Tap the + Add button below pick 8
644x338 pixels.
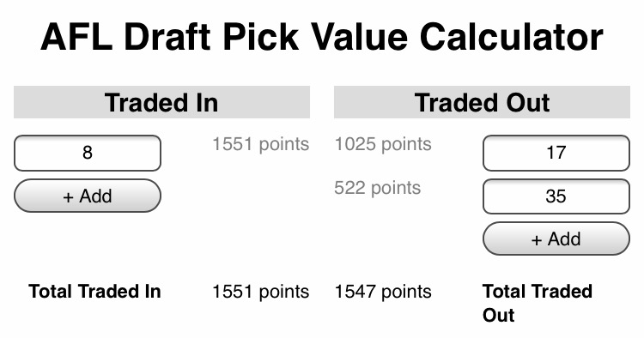point(88,196)
